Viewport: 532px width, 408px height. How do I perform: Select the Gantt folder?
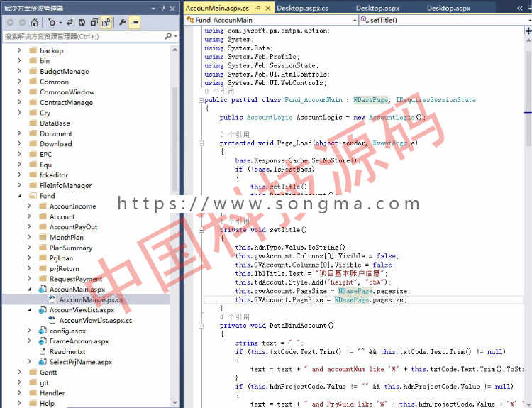coord(48,373)
